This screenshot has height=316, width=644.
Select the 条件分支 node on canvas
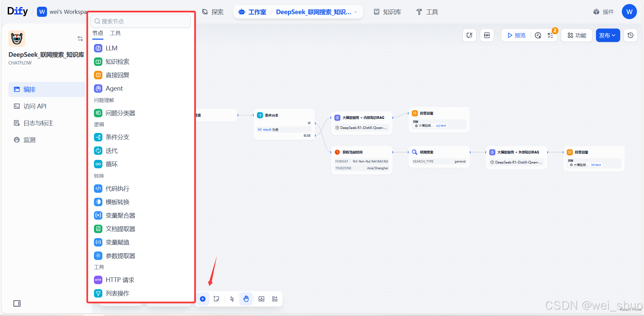pos(284,124)
